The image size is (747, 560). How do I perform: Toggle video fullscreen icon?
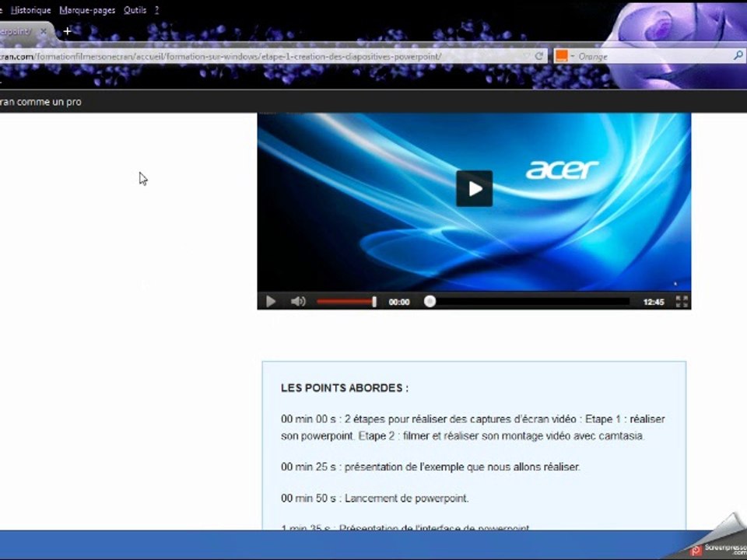point(682,302)
